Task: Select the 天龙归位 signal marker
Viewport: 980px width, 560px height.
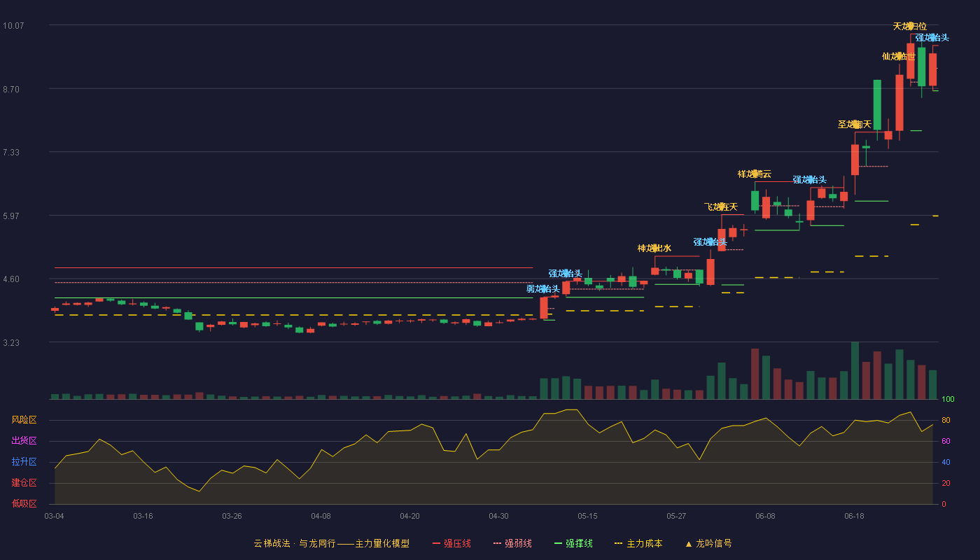Action: pos(910,27)
